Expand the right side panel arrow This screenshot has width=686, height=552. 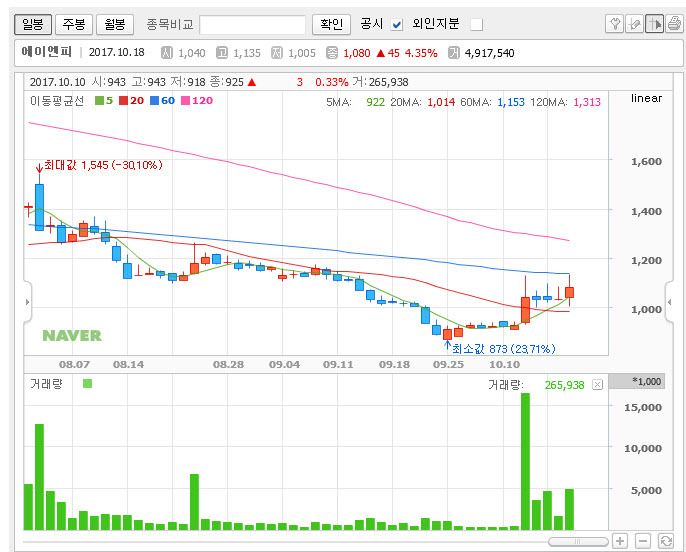pyautogui.click(x=669, y=302)
